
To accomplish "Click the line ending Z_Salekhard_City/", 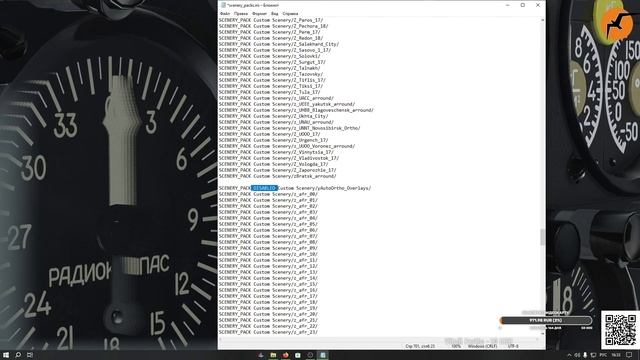I will coord(279,44).
